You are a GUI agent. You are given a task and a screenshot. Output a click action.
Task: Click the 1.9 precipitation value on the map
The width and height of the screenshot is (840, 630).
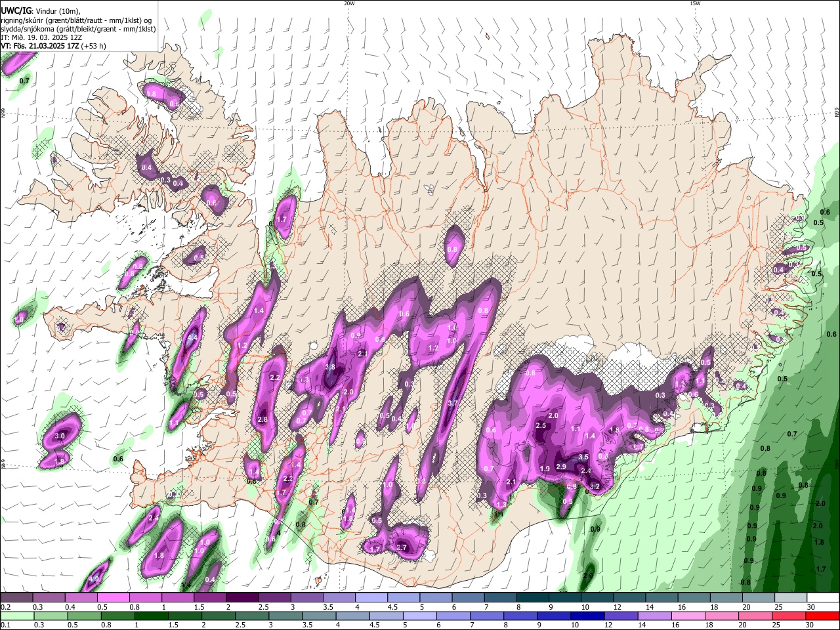545,469
